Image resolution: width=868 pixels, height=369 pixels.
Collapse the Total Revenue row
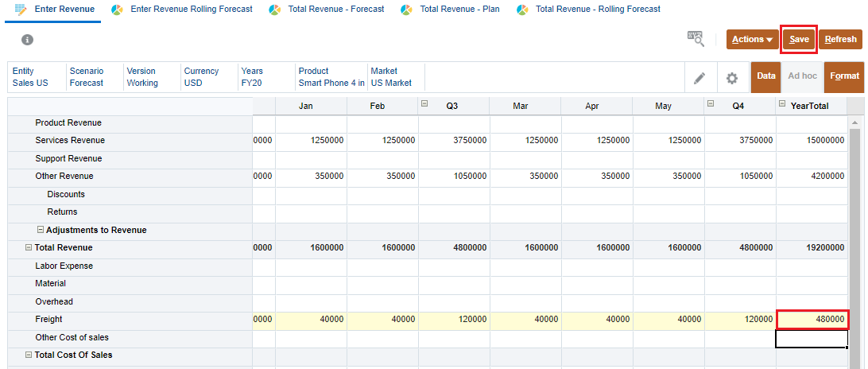(29, 247)
